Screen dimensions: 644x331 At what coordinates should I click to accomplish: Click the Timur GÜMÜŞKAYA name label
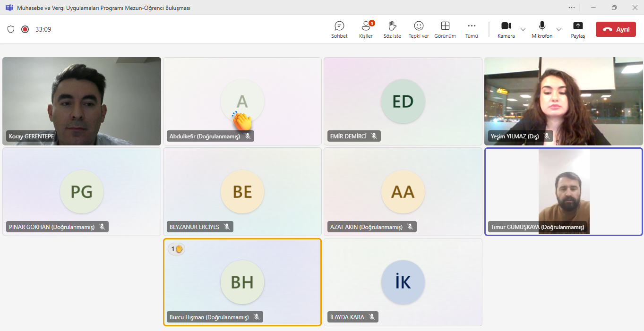[x=537, y=227]
